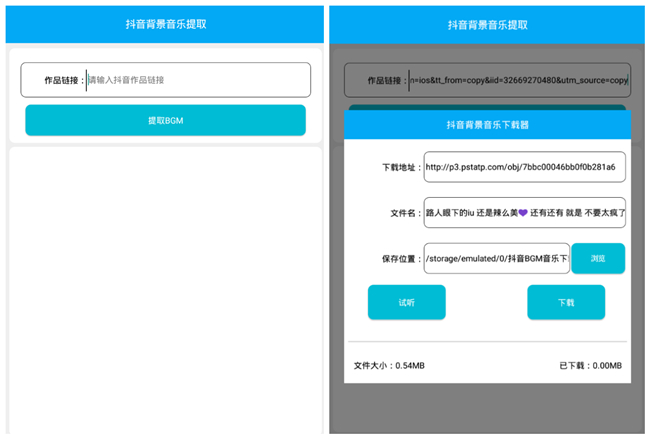The height and width of the screenshot is (439, 650).
Task: Click the 下载地址： label
Action: point(401,167)
